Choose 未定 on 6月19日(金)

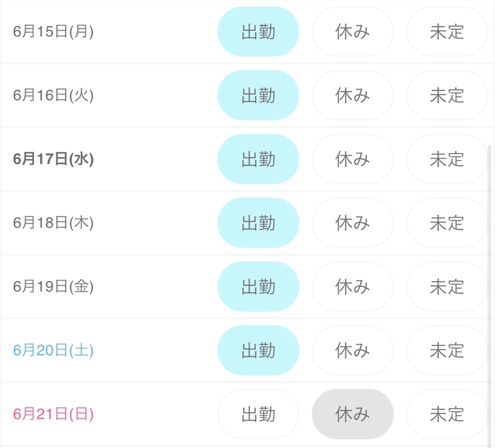coord(447,286)
